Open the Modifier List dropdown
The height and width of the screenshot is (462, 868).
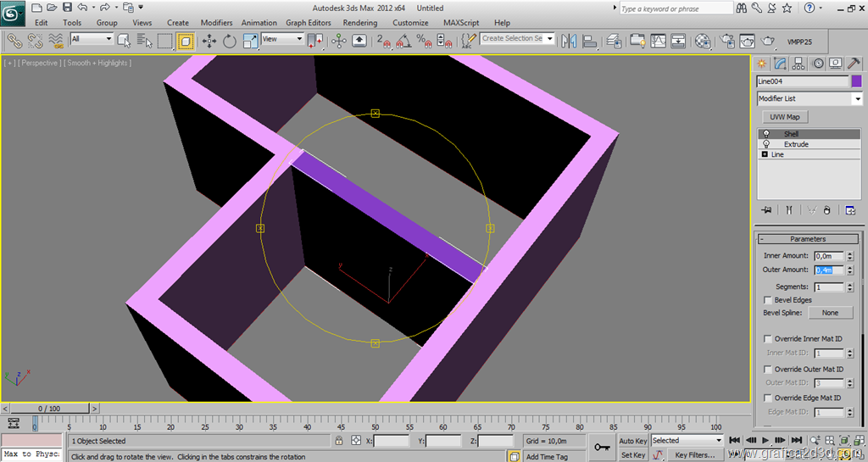pos(856,99)
